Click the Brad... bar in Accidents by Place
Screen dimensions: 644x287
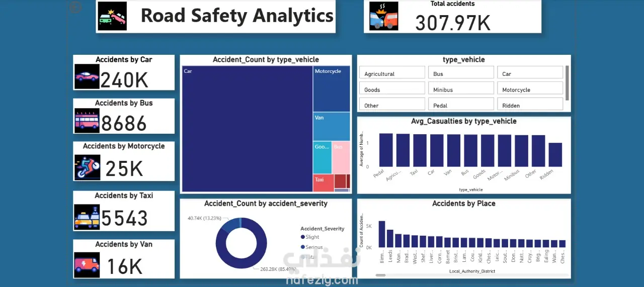407,241
